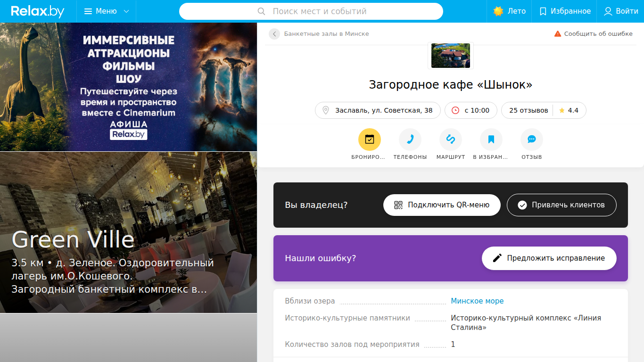Image resolution: width=644 pixels, height=362 pixels.
Task: Click the back arrow beside Банкетные залы
Action: tap(274, 34)
